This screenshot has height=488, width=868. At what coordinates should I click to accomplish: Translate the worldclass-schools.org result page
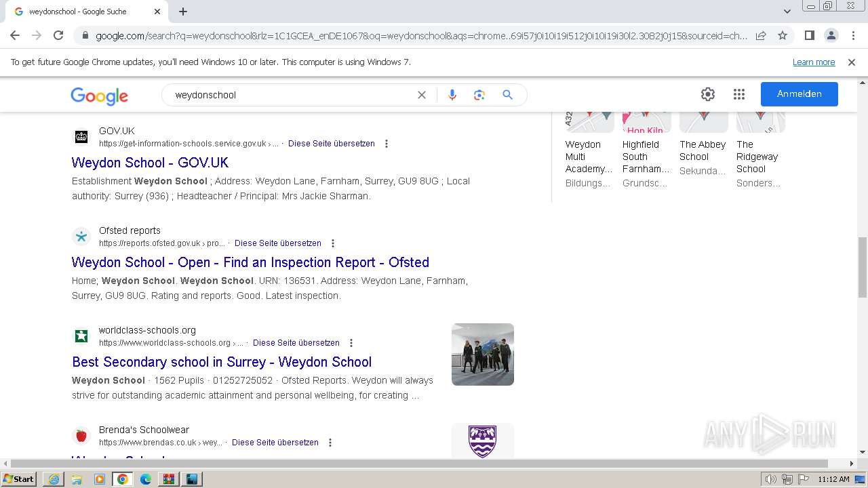coord(296,343)
